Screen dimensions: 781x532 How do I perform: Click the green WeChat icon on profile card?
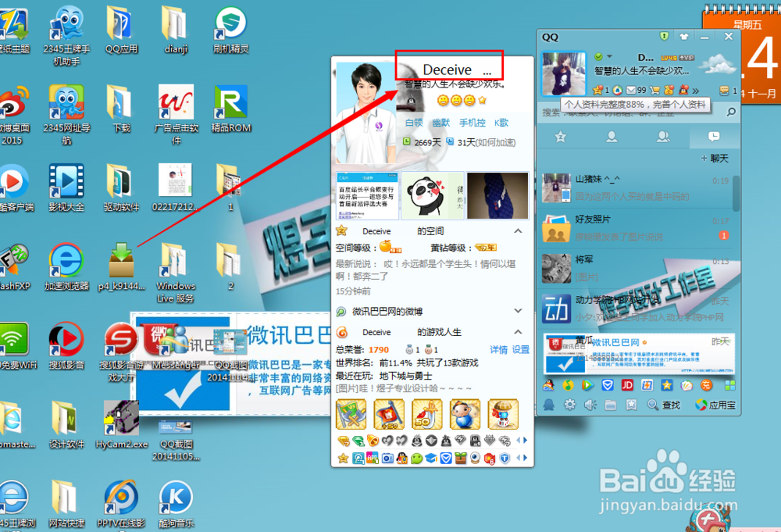point(416,459)
